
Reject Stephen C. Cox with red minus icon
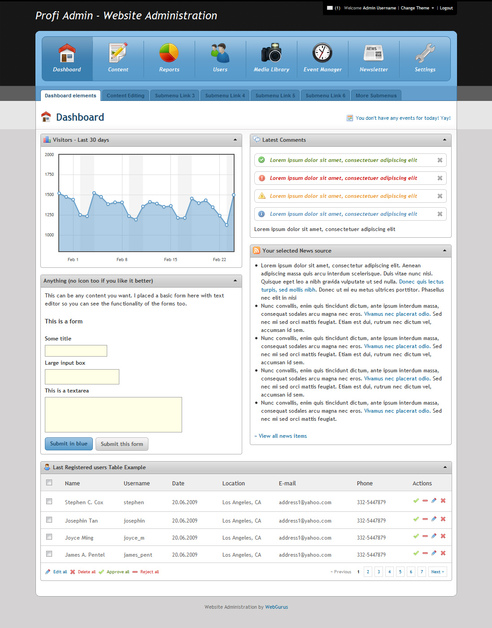(425, 501)
